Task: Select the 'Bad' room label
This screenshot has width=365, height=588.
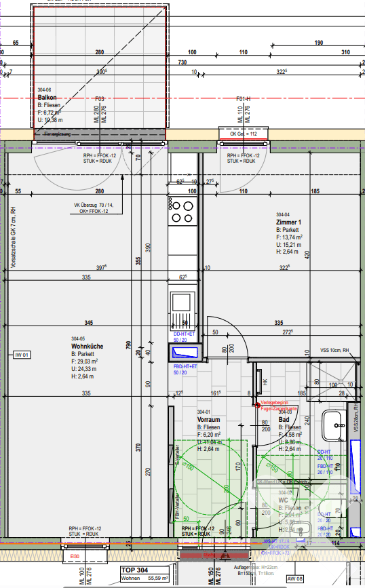Action: click(284, 420)
